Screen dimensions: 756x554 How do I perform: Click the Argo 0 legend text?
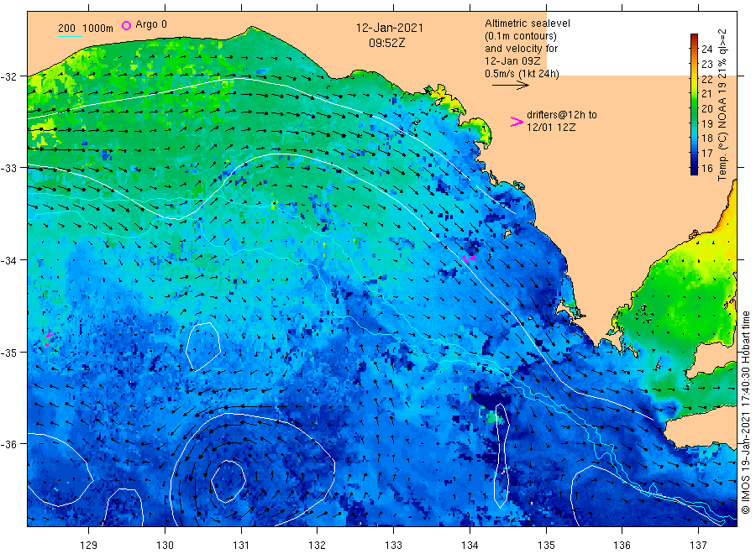pos(151,24)
